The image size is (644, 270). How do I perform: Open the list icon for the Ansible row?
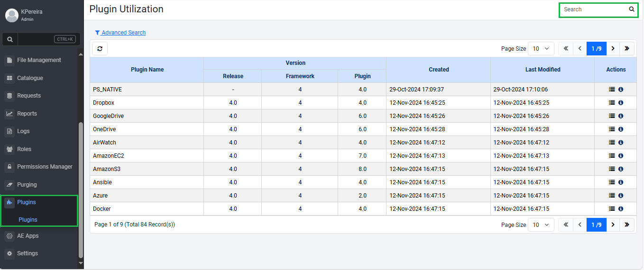(x=612, y=182)
